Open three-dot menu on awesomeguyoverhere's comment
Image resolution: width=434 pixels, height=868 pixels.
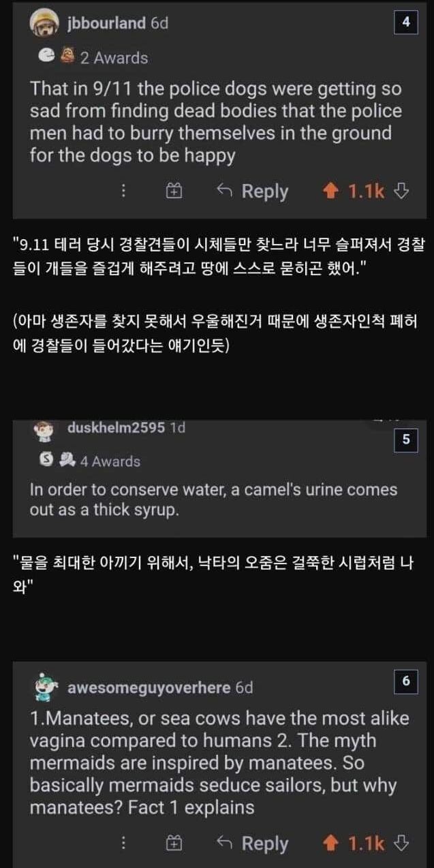(123, 843)
